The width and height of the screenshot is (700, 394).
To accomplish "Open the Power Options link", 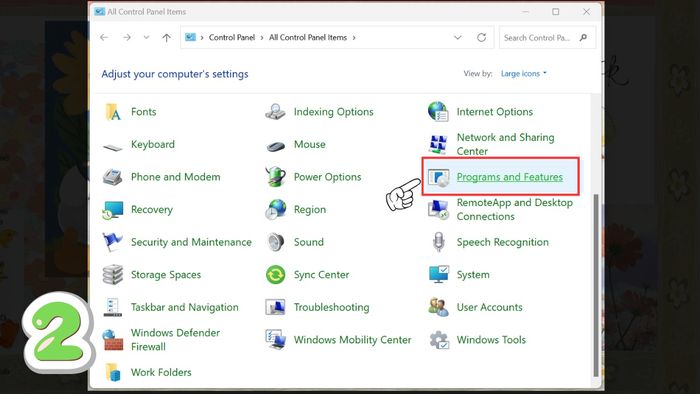I will 327,177.
